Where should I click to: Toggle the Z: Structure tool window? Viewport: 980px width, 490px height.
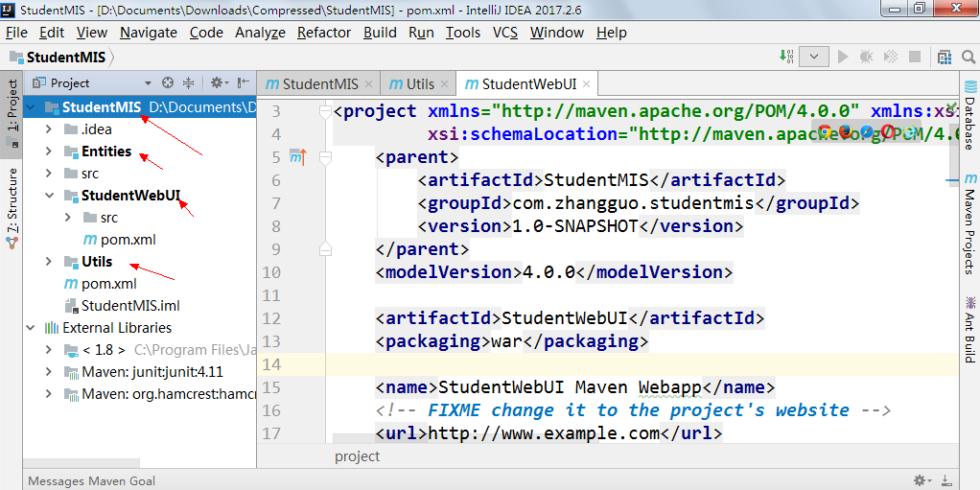click(12, 208)
